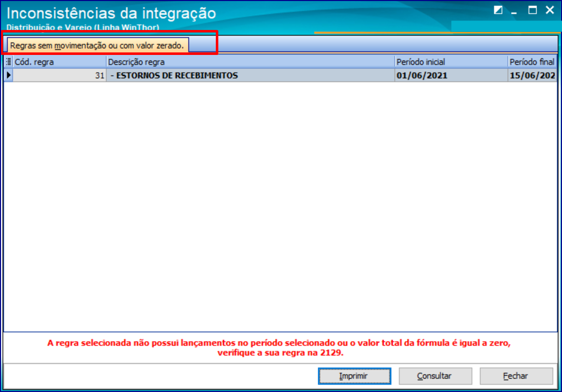Sort by the 'Período inicial' column header

[451, 61]
